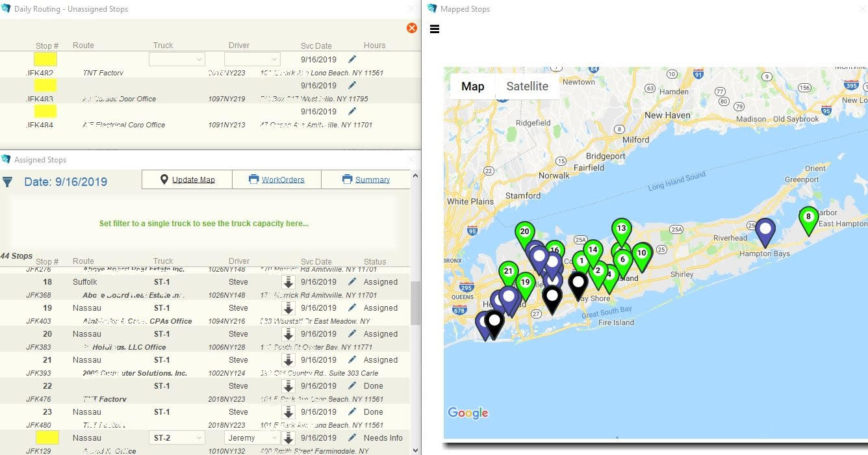Open the edit pencil for stop 20
Image resolution: width=868 pixels, height=455 pixels.
[x=352, y=333]
